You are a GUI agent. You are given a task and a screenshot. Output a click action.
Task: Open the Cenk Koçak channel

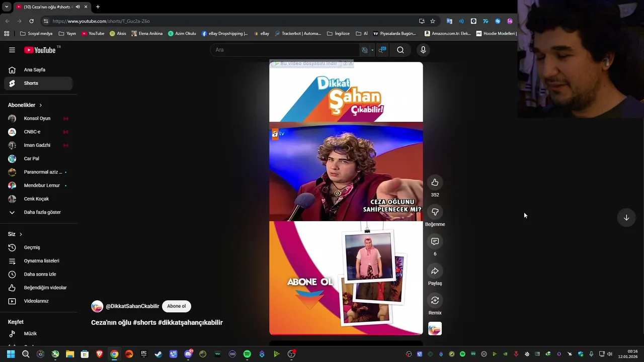point(38,199)
